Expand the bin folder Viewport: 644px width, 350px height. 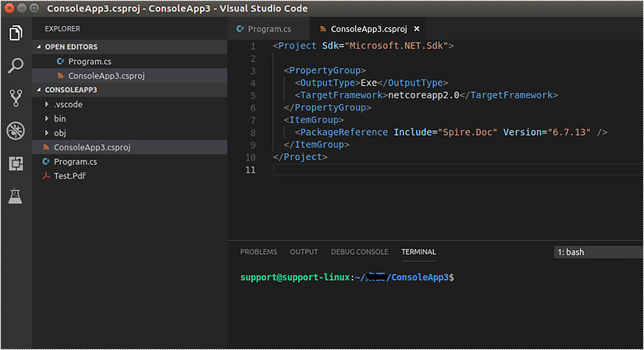point(46,118)
